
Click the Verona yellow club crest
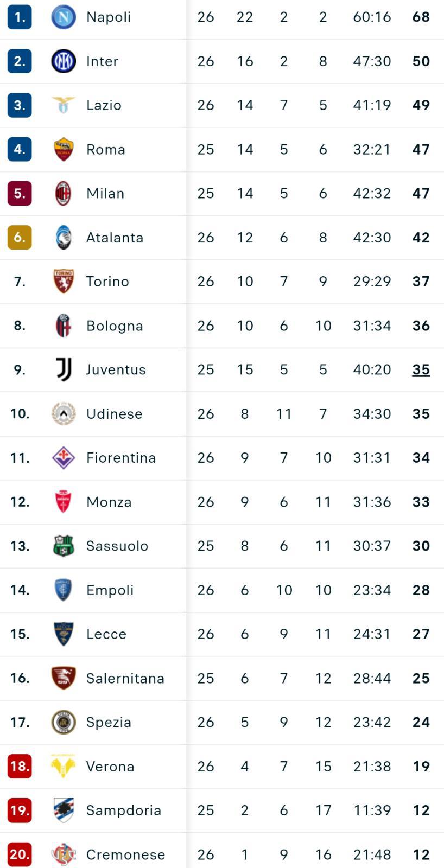(x=64, y=767)
